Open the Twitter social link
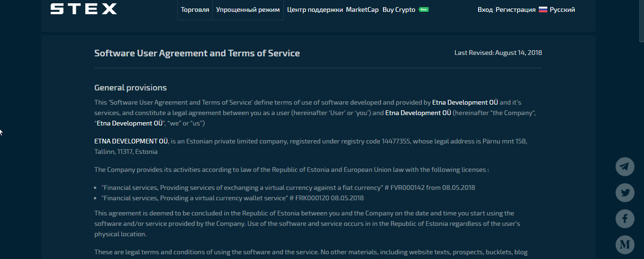The image size is (644, 259). click(x=625, y=193)
